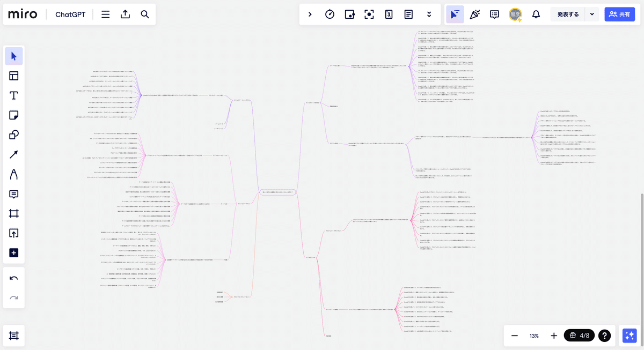The image size is (644, 350).
Task: Zoom out with minus button
Action: 514,336
